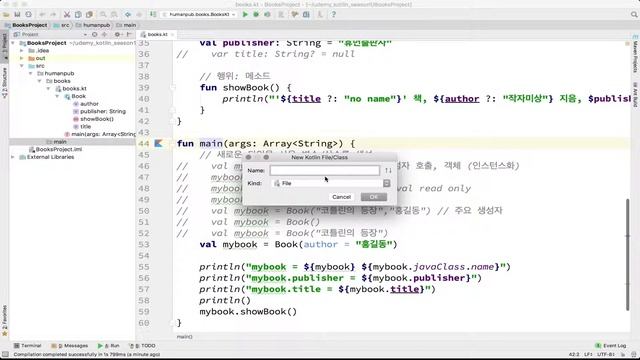Image resolution: width=640 pixels, height=360 pixels.
Task: Click the Kotlin run gutter icon at line 44
Action: [158, 143]
